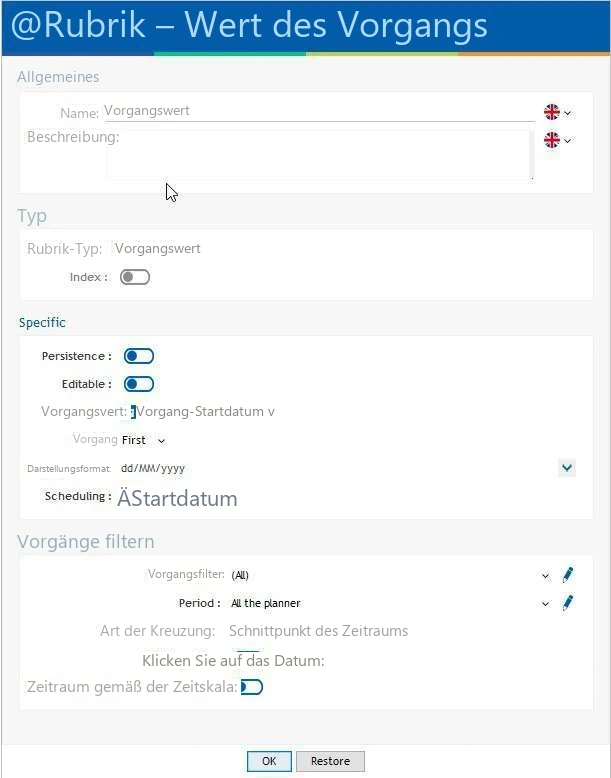
Task: Edit the Vorgangsfilter with the pencil icon
Action: pyautogui.click(x=567, y=575)
